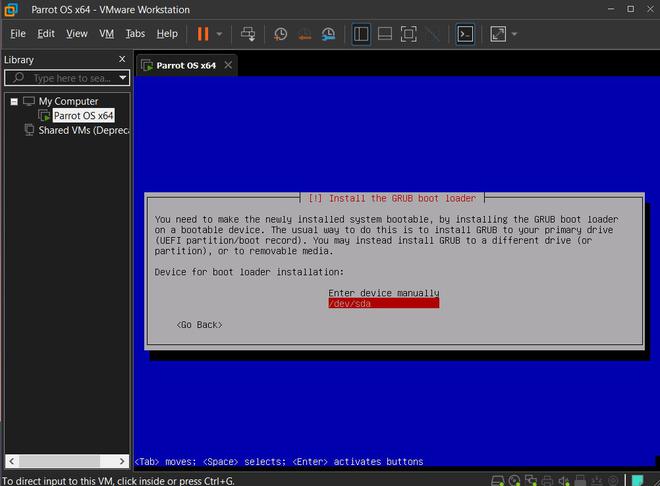
Task: Click the library search input field
Action: pos(67,78)
